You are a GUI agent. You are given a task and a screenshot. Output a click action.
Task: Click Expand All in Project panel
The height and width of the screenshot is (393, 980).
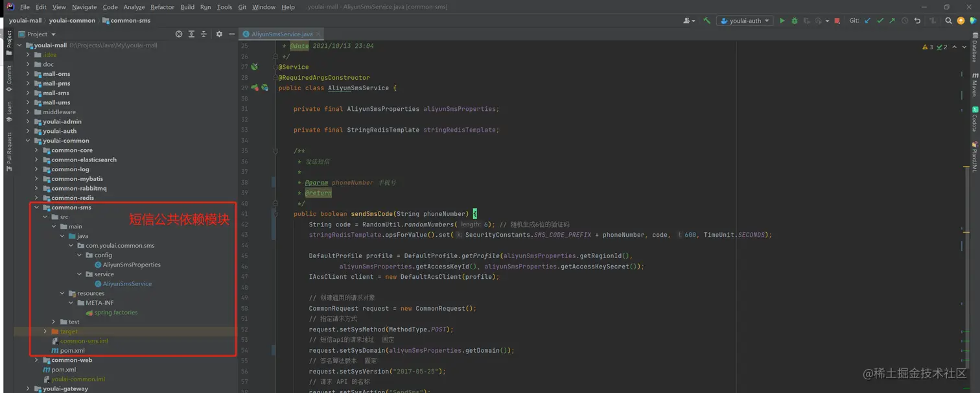[191, 34]
